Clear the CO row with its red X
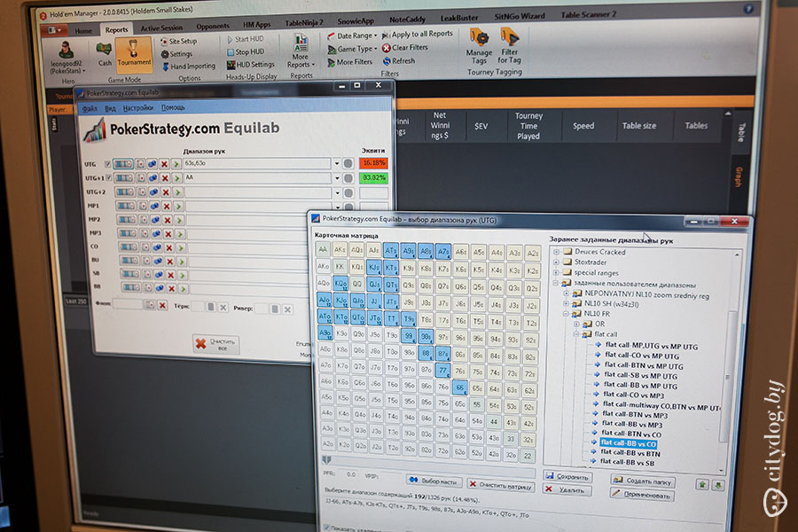This screenshot has width=798, height=532. pyautogui.click(x=169, y=247)
